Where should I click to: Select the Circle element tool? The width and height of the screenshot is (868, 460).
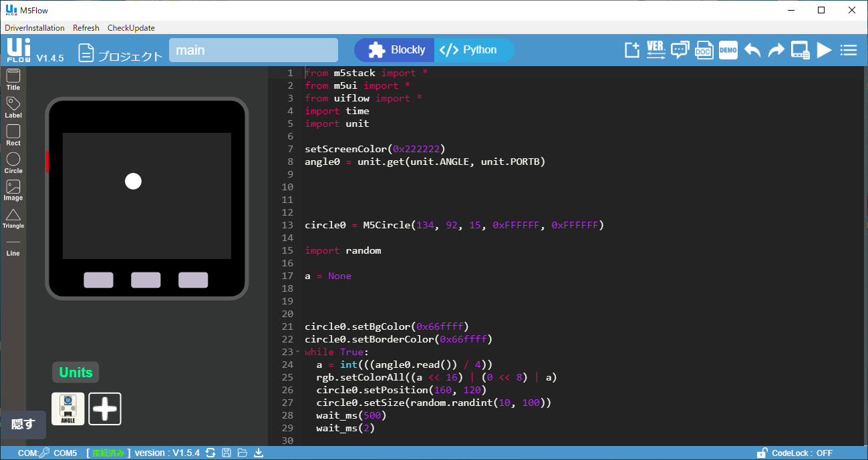(13, 163)
